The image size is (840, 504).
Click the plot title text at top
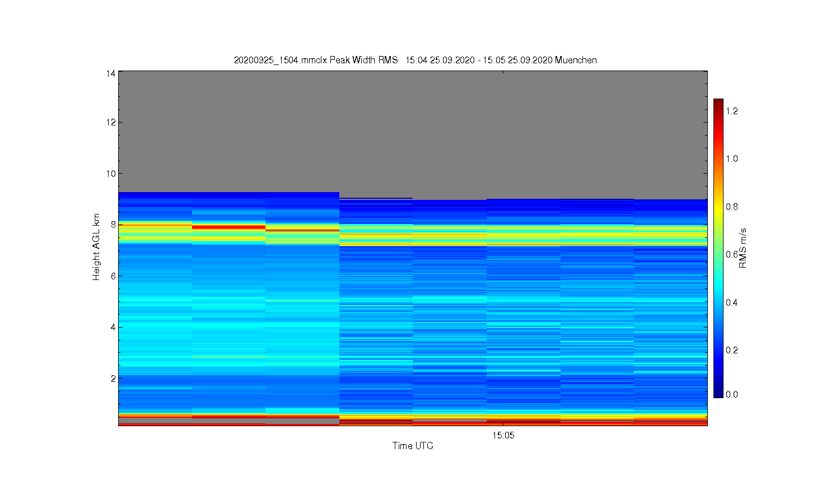point(415,60)
